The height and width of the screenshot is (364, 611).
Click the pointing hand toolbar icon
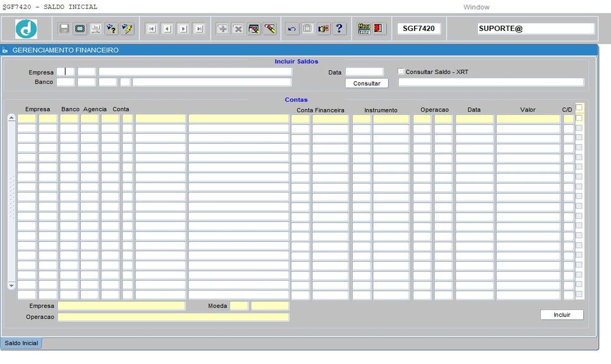(323, 28)
